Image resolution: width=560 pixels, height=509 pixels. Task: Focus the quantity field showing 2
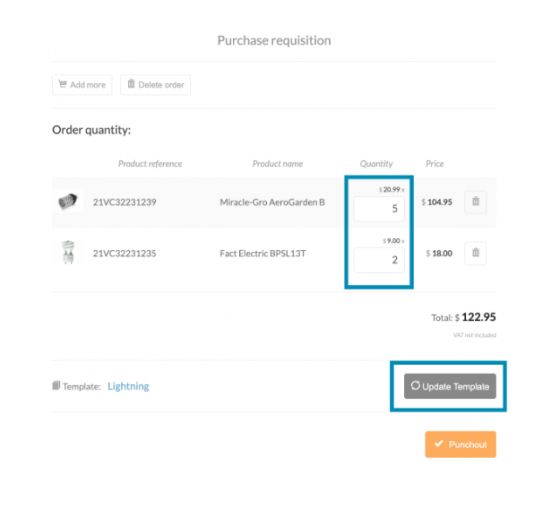379,260
